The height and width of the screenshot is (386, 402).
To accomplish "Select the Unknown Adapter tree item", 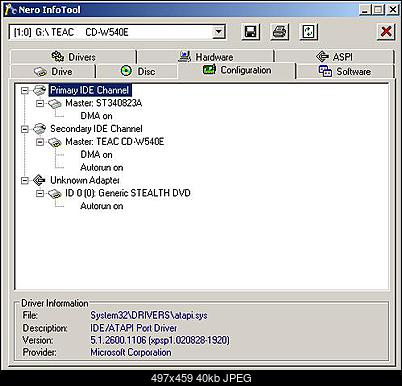I will click(85, 180).
